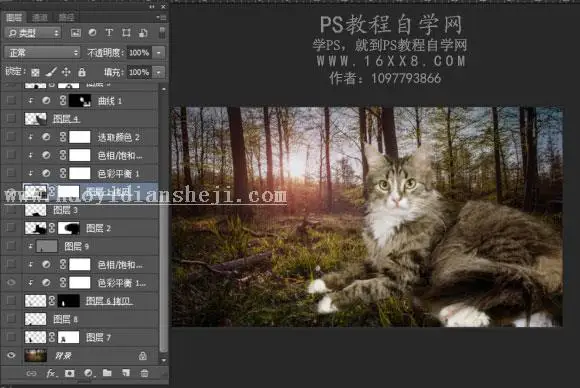Open the layers panel flyout menu
Screen dimensions: 580x388
[x=161, y=17]
